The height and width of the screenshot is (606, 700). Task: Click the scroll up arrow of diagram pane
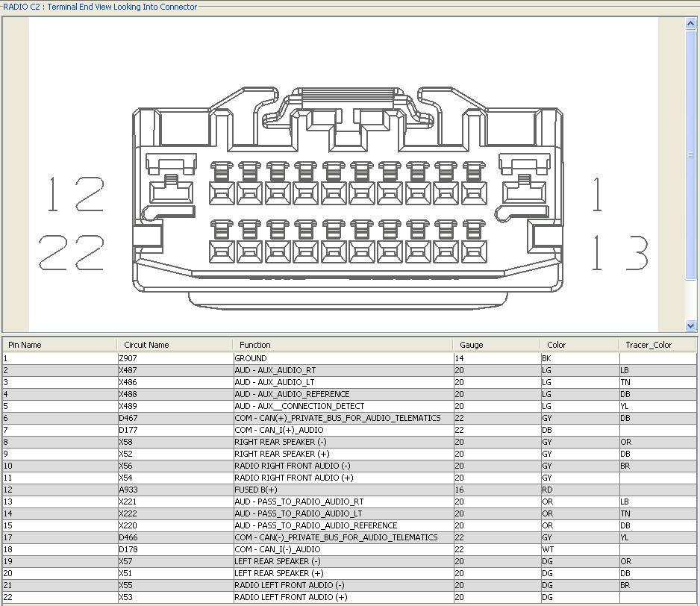tap(690, 24)
